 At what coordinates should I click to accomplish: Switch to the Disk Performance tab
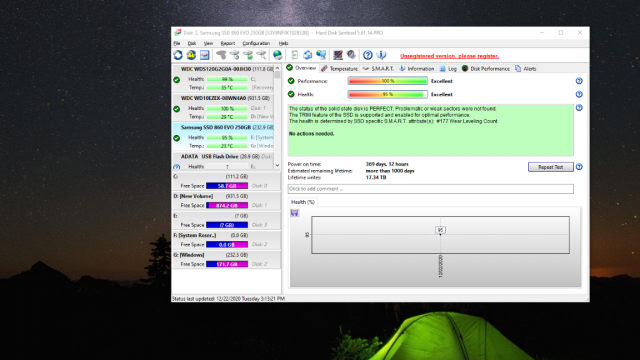pos(486,69)
